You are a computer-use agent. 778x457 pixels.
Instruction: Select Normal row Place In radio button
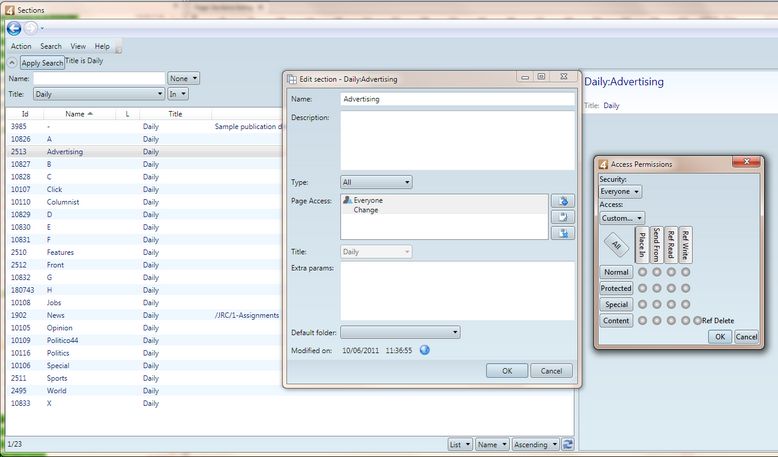643,272
